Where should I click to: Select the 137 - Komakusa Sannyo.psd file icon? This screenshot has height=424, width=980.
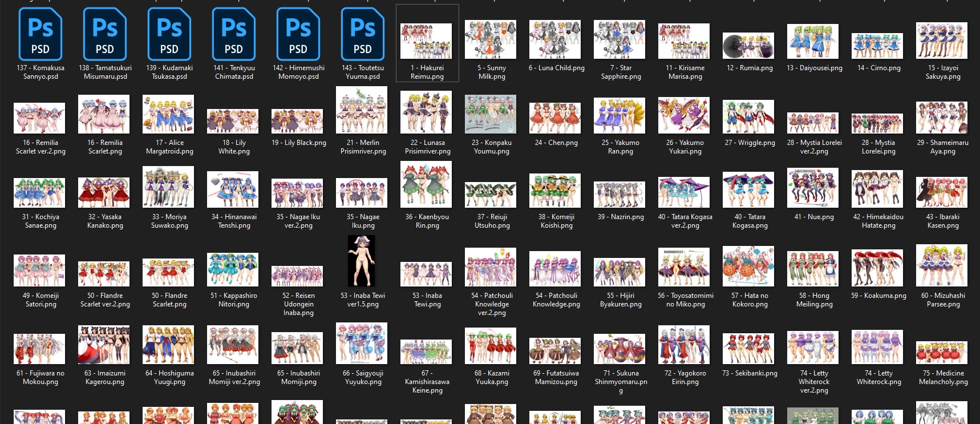coord(41,34)
